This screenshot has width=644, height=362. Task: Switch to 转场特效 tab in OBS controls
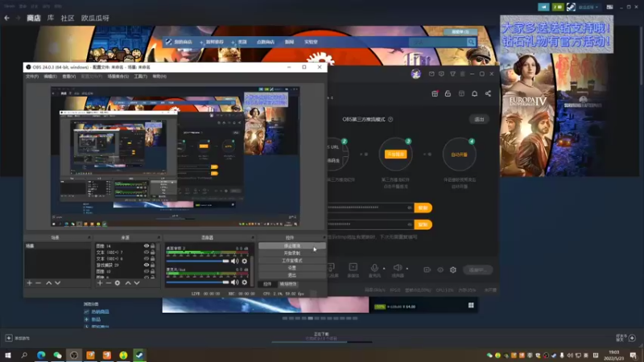click(x=288, y=284)
